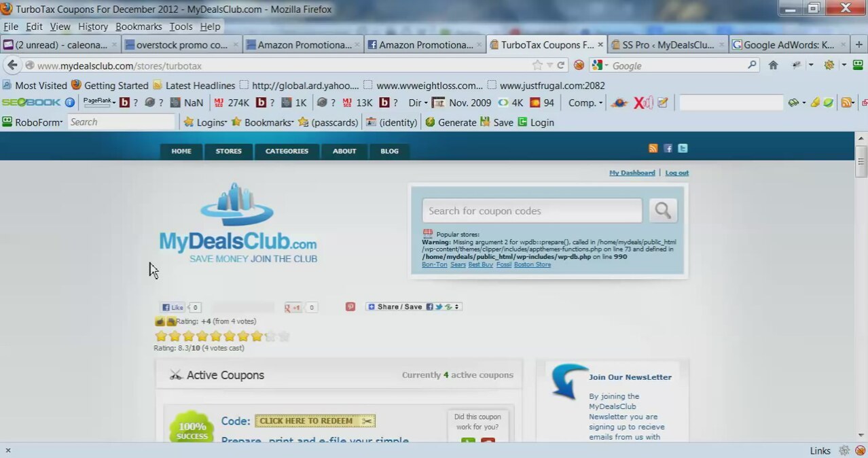This screenshot has width=868, height=458.
Task: Expand the Dir dropdown in SEO toolbar
Action: [x=418, y=103]
